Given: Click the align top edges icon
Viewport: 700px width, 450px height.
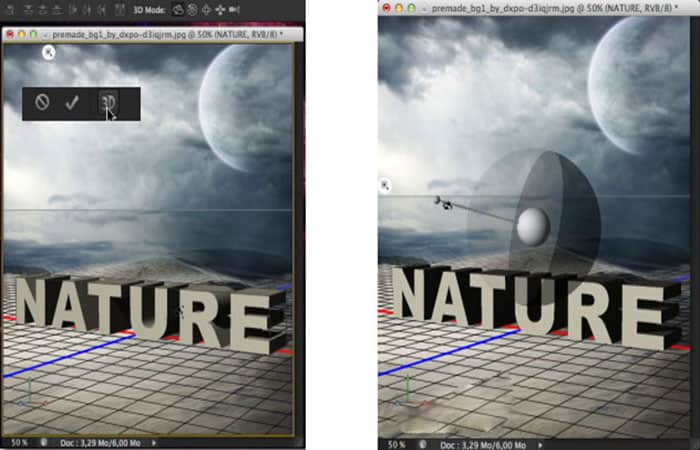Looking at the screenshot, I should point(28,10).
